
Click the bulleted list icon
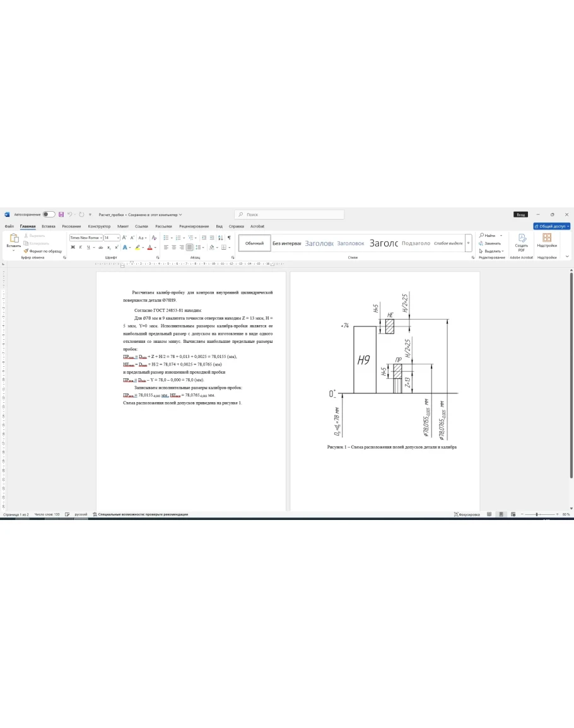165,238
